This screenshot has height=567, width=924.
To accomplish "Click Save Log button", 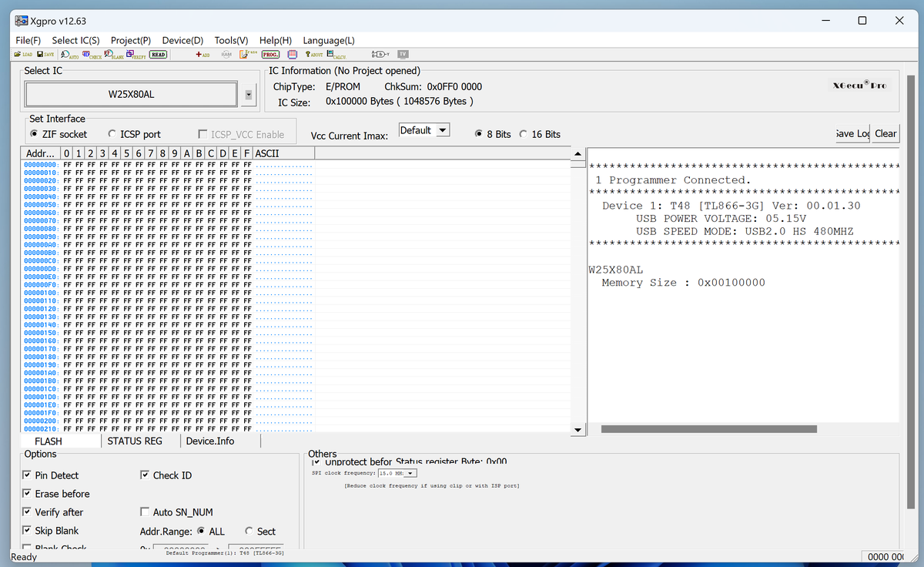I will (x=853, y=133).
